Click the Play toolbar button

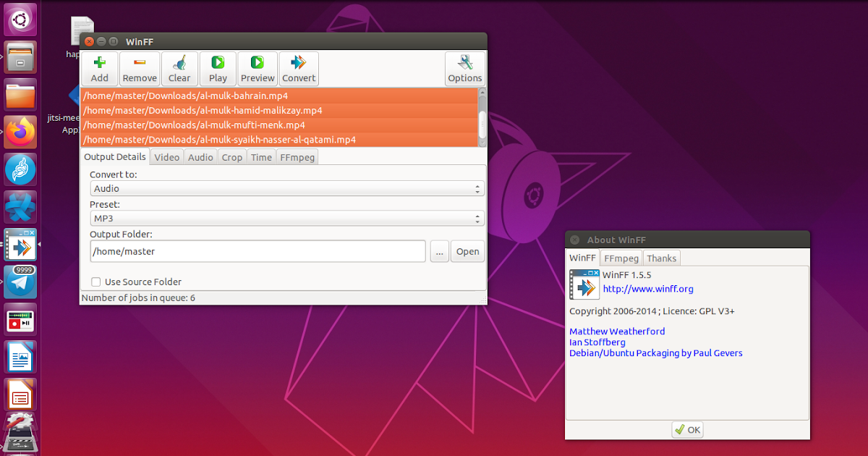[x=218, y=69]
